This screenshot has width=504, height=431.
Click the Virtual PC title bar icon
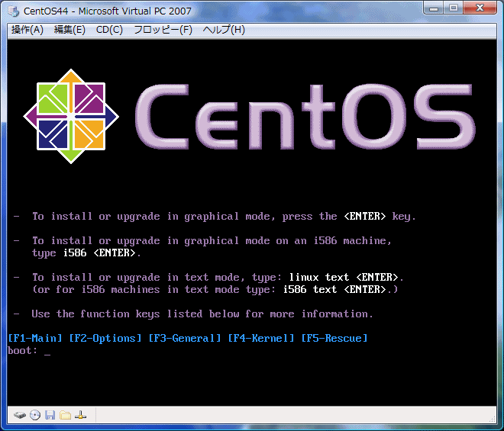point(14,11)
